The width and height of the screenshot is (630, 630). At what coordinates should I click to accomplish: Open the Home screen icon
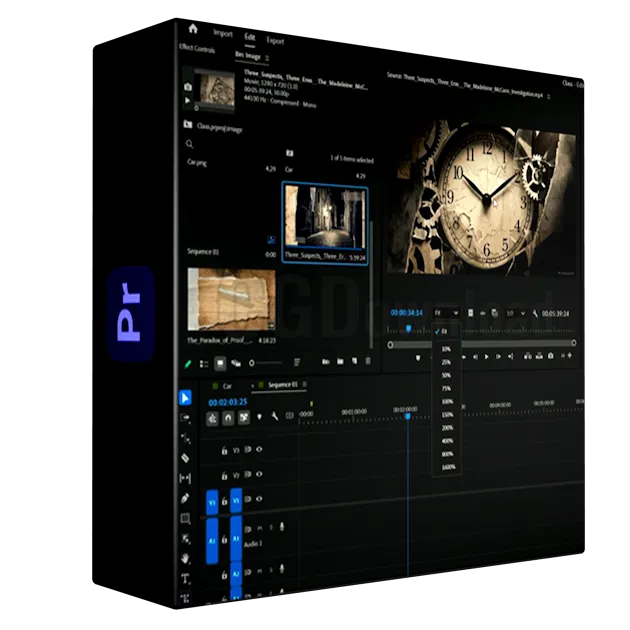(x=193, y=29)
